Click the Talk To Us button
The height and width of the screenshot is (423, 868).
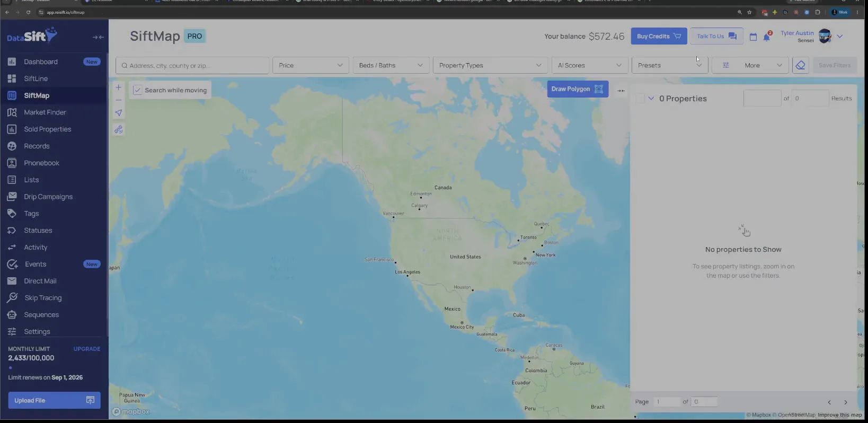(716, 36)
